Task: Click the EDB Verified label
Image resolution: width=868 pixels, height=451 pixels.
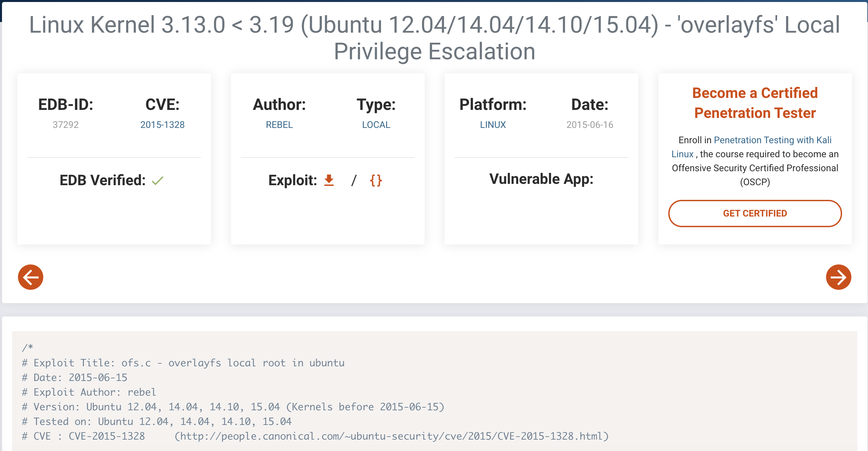Action: tap(103, 180)
